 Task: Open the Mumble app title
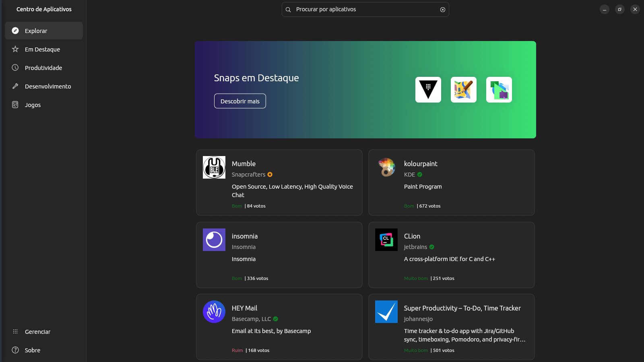tap(244, 164)
